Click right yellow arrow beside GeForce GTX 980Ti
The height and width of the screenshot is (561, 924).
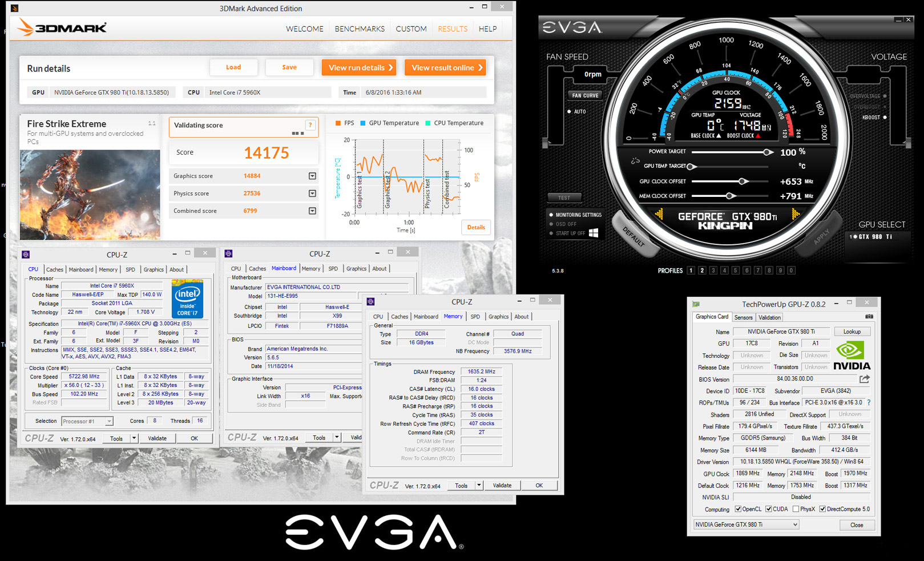[x=796, y=215]
